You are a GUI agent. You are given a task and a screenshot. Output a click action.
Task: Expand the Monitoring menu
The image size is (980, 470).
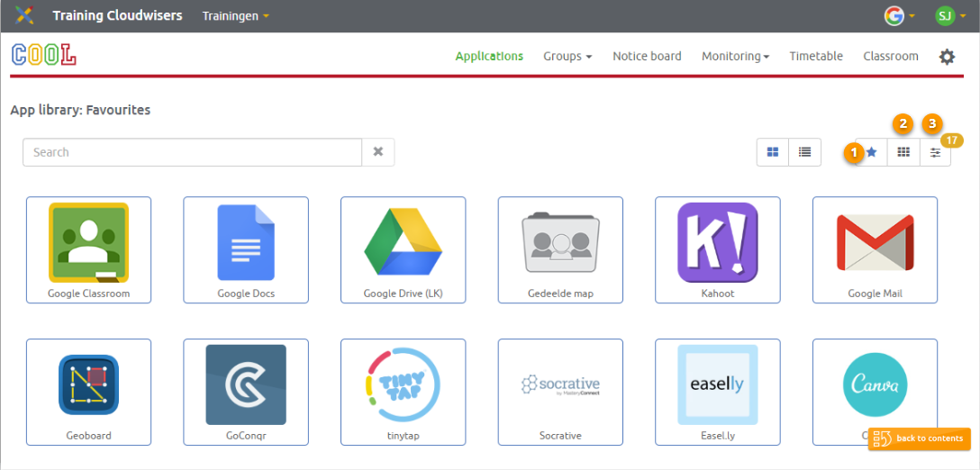pyautogui.click(x=735, y=56)
